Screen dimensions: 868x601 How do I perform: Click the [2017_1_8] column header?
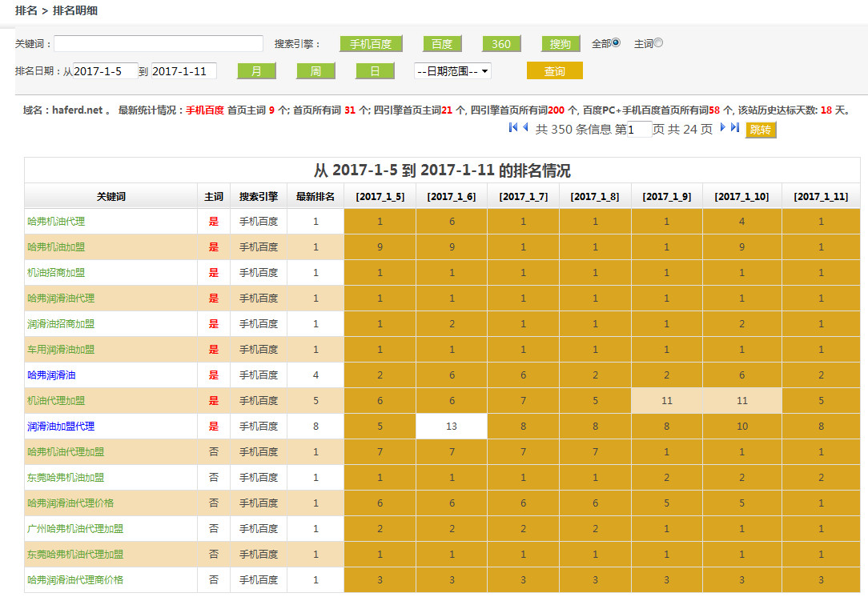pos(595,196)
